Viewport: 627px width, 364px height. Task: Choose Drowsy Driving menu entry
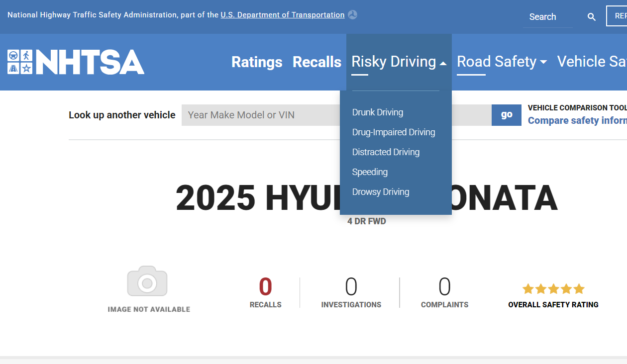381,192
